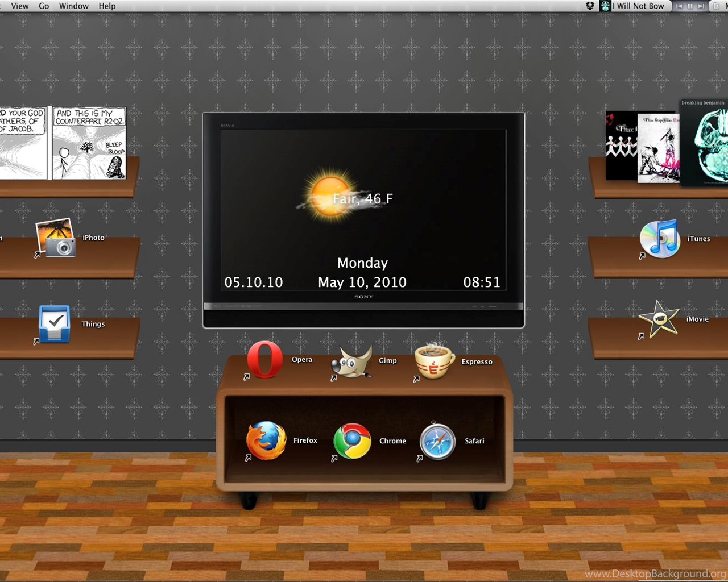
Task: Open Google Chrome shortcut
Action: pyautogui.click(x=352, y=441)
